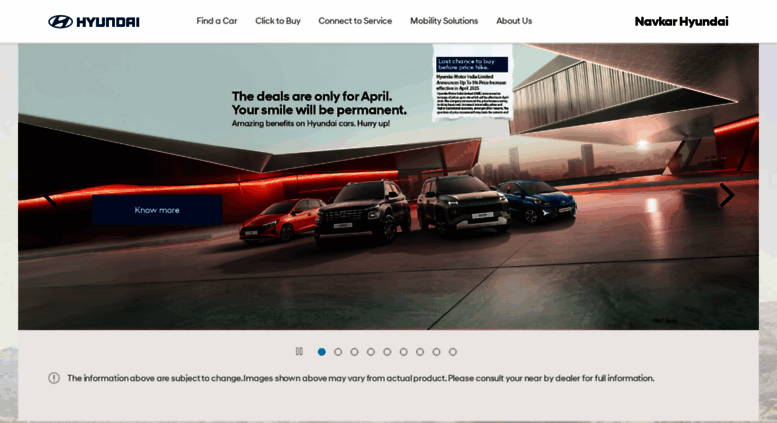Image resolution: width=777 pixels, height=423 pixels.
Task: Select the ninth carousel dot
Action: pyautogui.click(x=452, y=352)
